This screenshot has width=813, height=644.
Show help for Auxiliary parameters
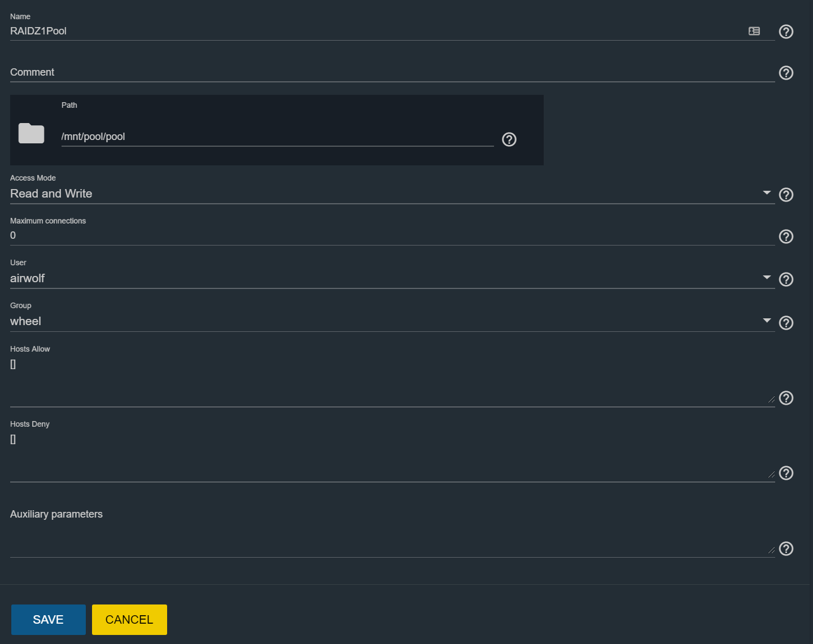click(x=786, y=549)
